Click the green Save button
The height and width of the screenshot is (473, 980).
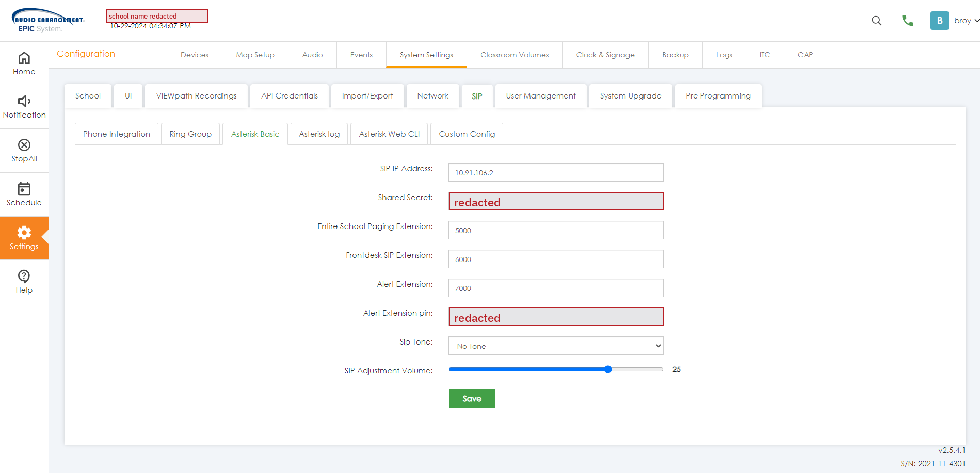click(472, 399)
